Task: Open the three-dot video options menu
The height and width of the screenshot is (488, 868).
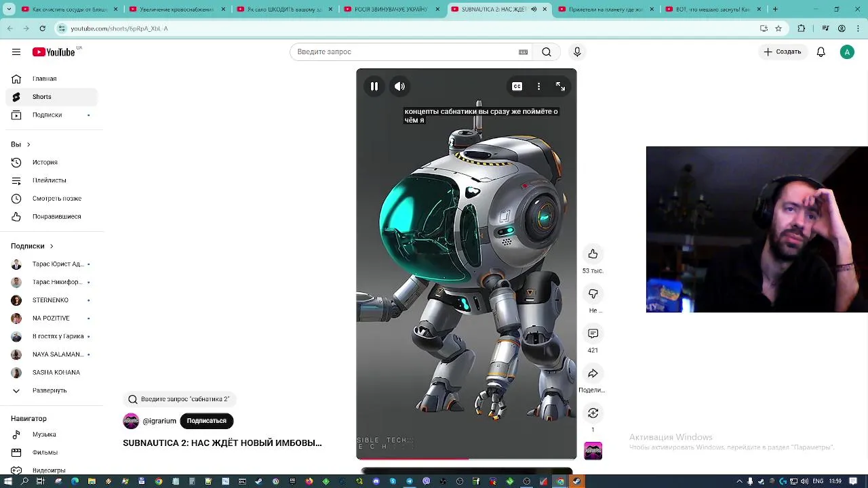Action: click(538, 86)
